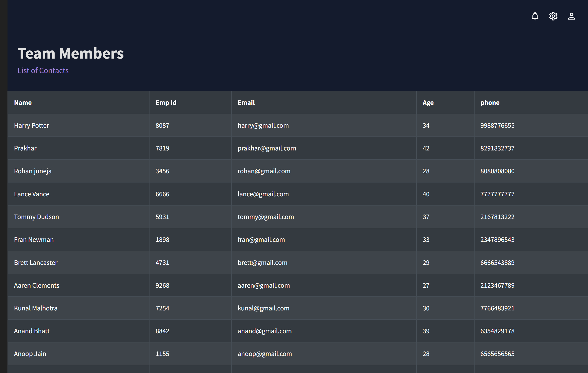Select phone number 7766483921

click(x=497, y=308)
